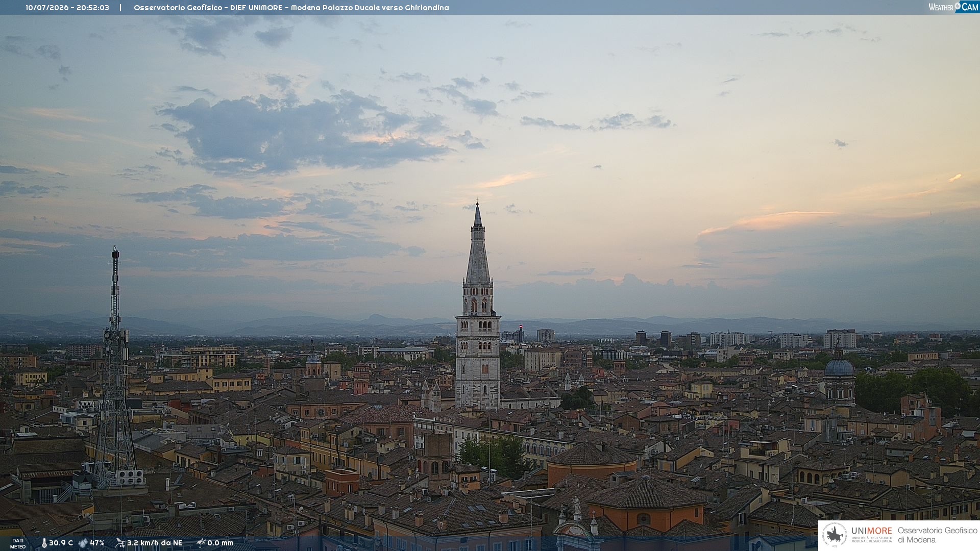Click the thermometer temperature icon
This screenshot has width=980, height=551.
44,543
